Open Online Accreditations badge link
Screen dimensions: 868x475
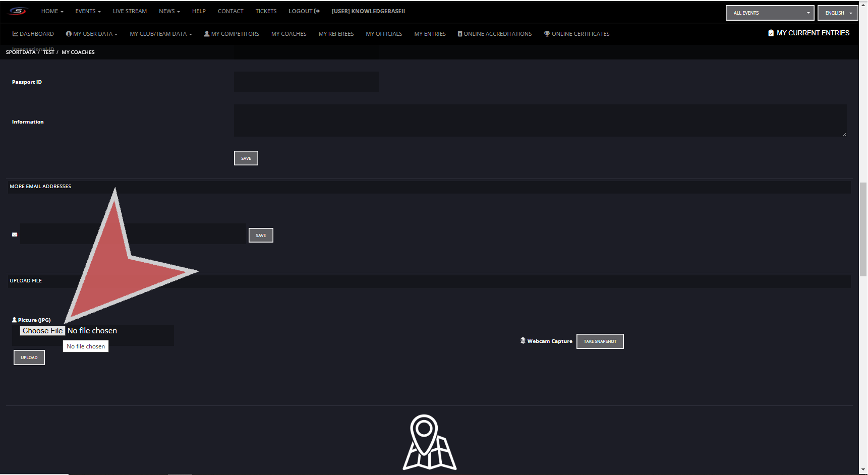[x=494, y=34]
